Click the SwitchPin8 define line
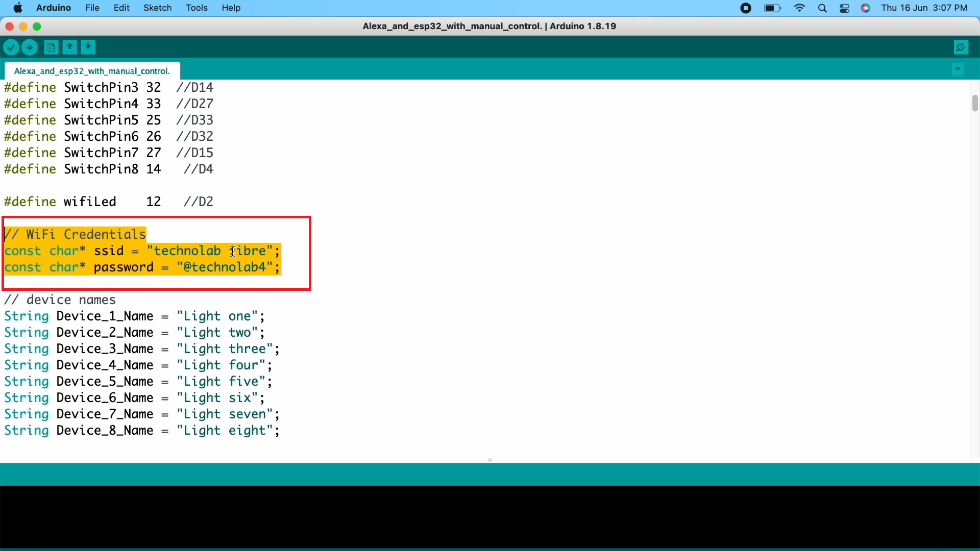The image size is (980, 551). (x=109, y=169)
